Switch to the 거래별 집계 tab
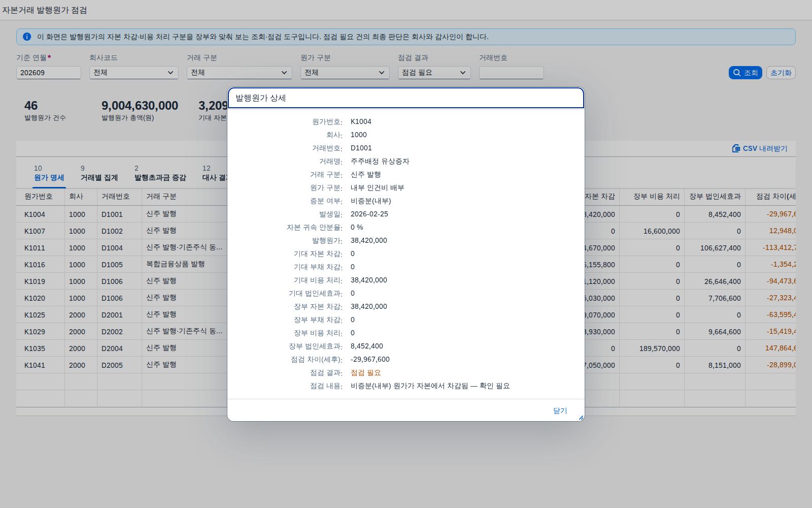Viewport: 812px width, 508px height. click(99, 173)
